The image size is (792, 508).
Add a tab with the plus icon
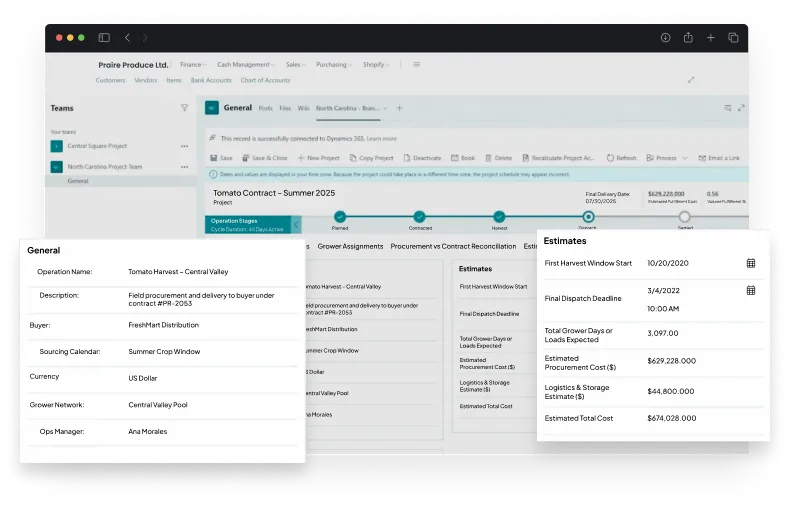[399, 108]
